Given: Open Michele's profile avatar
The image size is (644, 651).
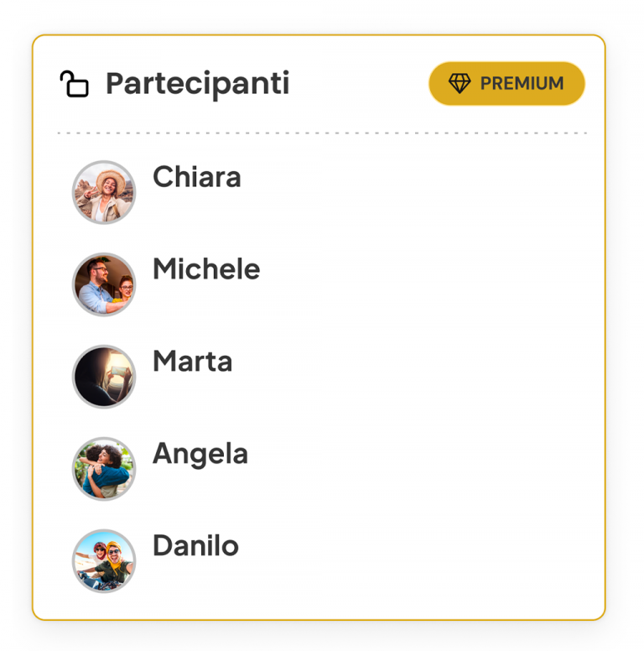Looking at the screenshot, I should [104, 284].
